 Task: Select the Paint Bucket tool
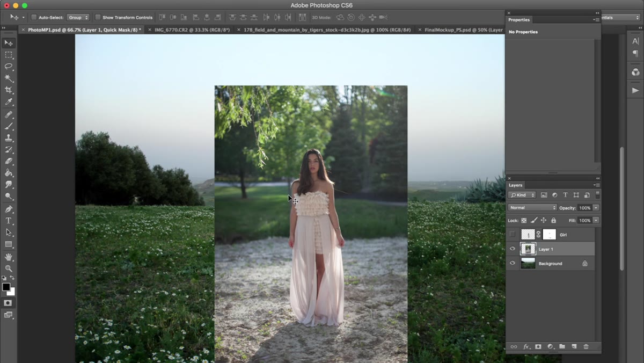tap(9, 173)
